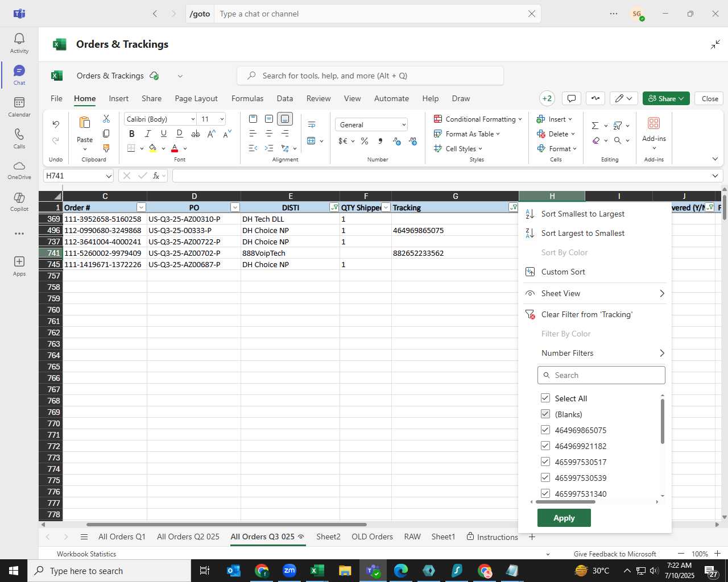728x582 pixels.
Task: Apply Underline formatting
Action: click(164, 134)
